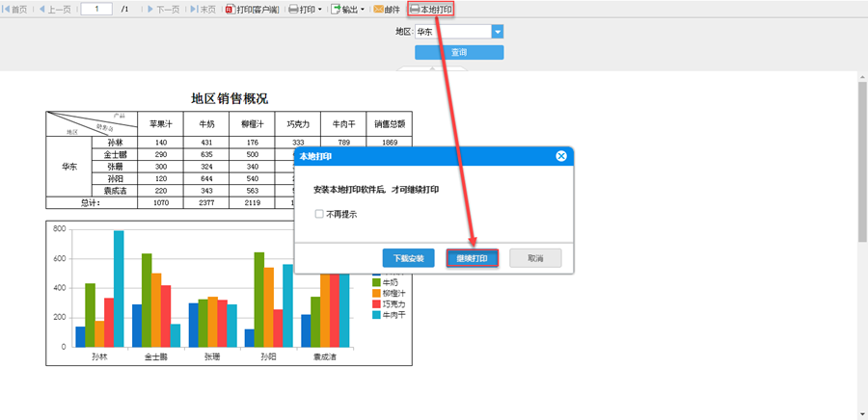Click the 苹果汁 column header
Image resolution: width=868 pixels, height=420 pixels.
point(160,124)
